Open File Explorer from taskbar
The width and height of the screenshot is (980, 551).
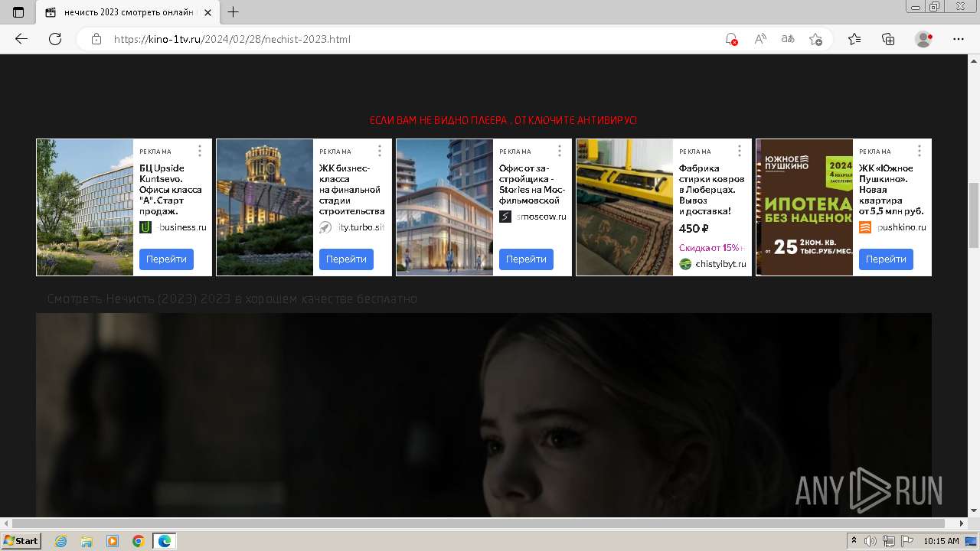point(87,541)
